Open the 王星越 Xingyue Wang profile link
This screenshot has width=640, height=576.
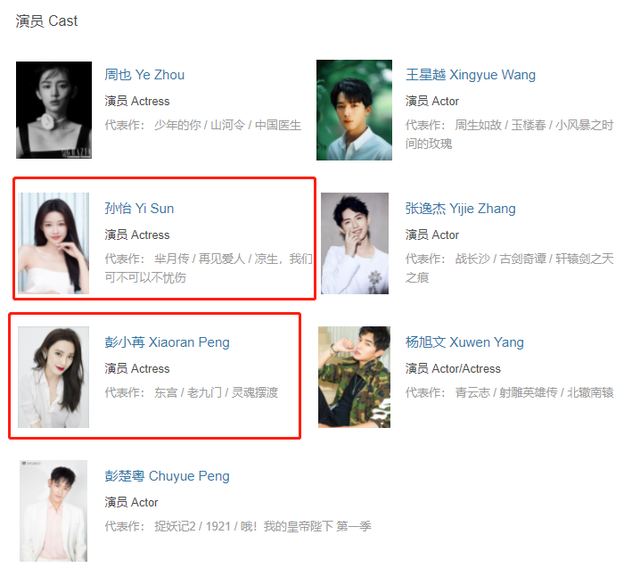coord(470,75)
